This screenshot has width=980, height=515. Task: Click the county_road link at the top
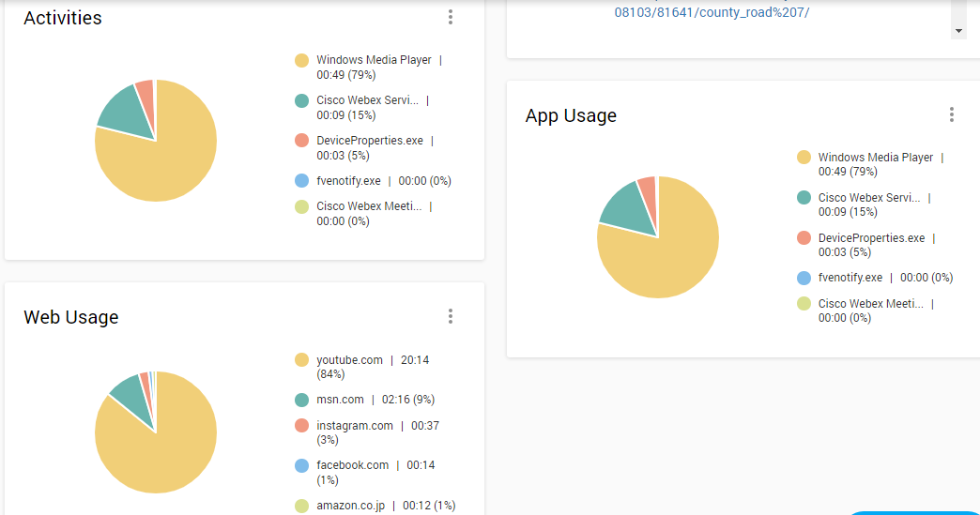point(712,12)
